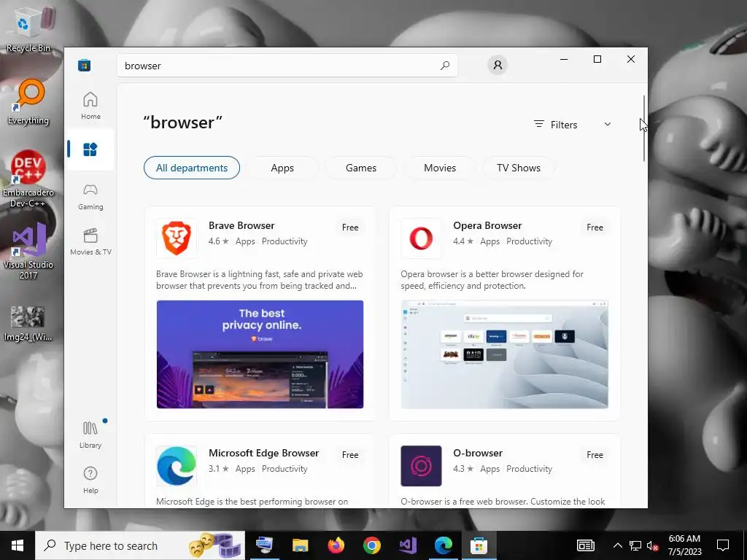Switch to the Apps filter tab
This screenshot has height=560, width=747.
(x=282, y=168)
